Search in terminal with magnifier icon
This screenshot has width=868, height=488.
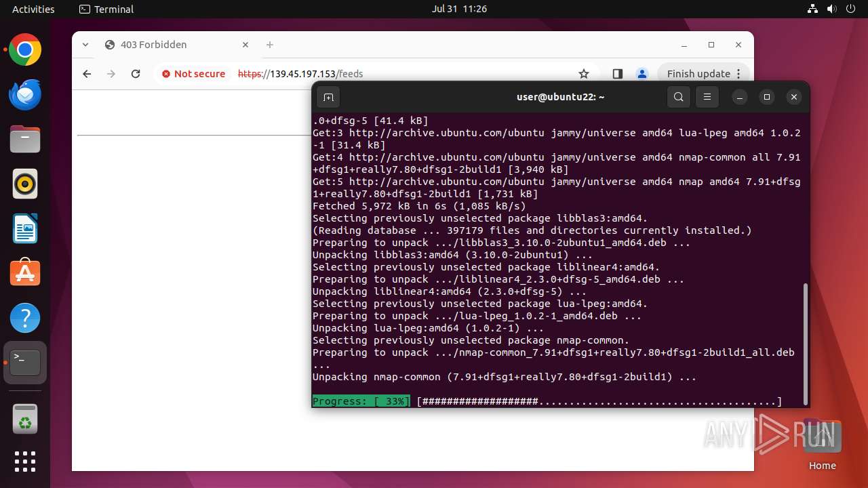[679, 97]
